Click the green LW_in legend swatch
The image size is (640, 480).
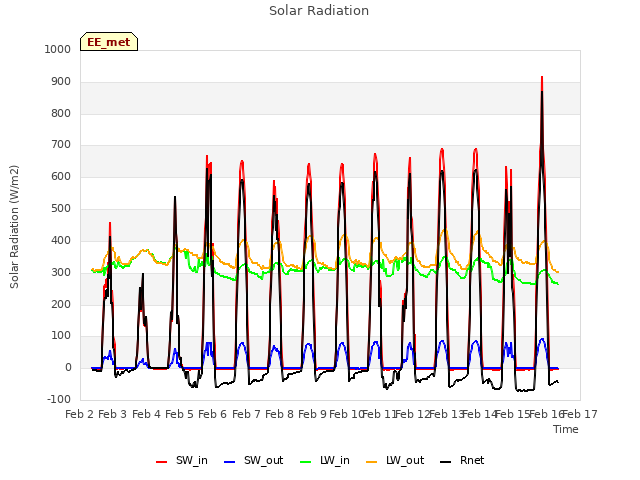point(306,462)
